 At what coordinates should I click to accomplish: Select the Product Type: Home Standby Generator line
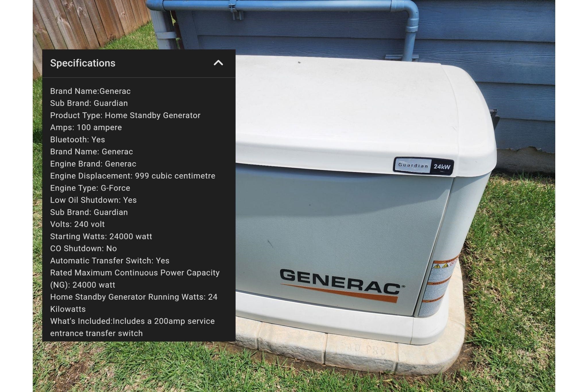pyautogui.click(x=125, y=115)
